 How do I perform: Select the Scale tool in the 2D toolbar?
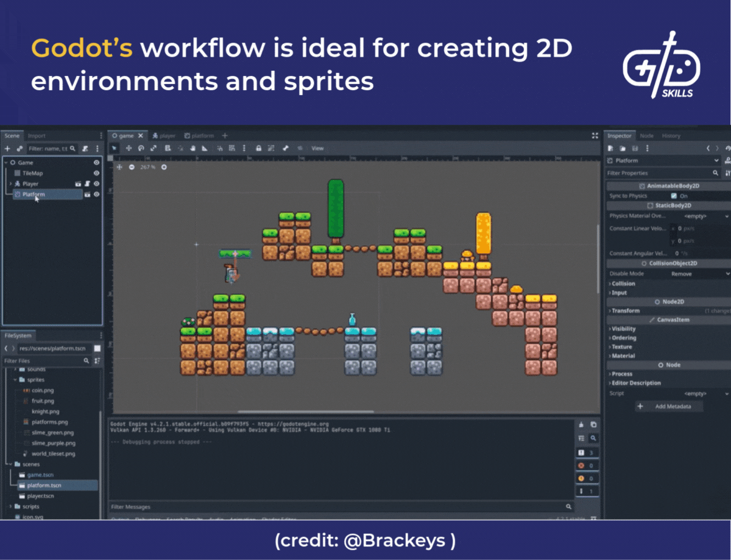[154, 148]
